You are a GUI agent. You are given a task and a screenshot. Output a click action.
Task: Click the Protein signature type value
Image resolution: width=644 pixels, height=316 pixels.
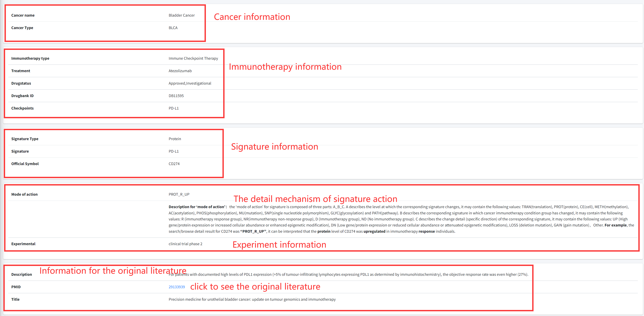175,139
